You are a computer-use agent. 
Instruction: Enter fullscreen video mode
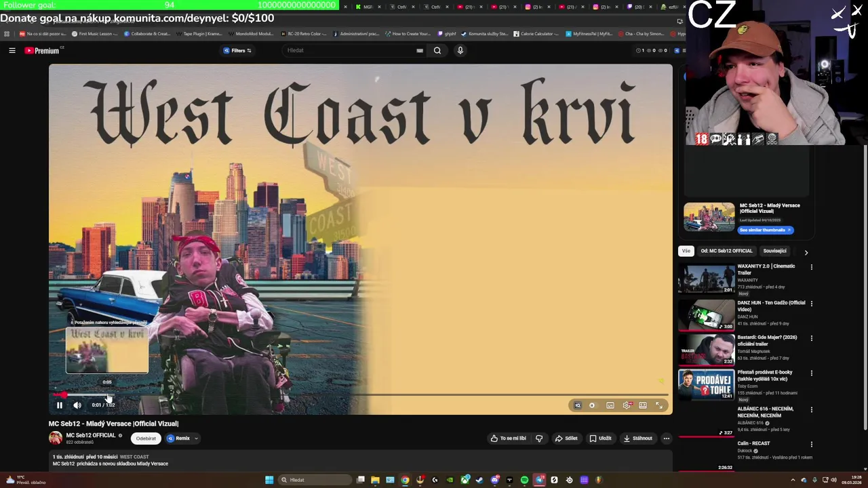click(659, 405)
